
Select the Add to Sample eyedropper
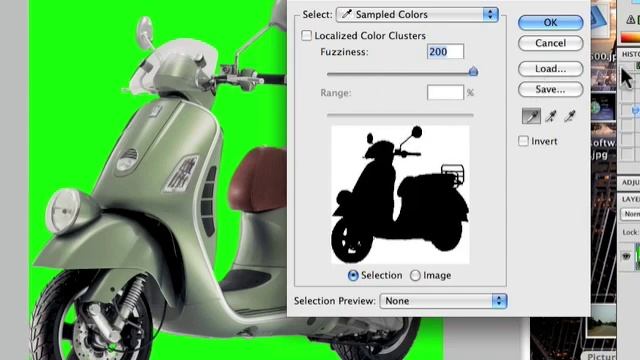[x=551, y=116]
